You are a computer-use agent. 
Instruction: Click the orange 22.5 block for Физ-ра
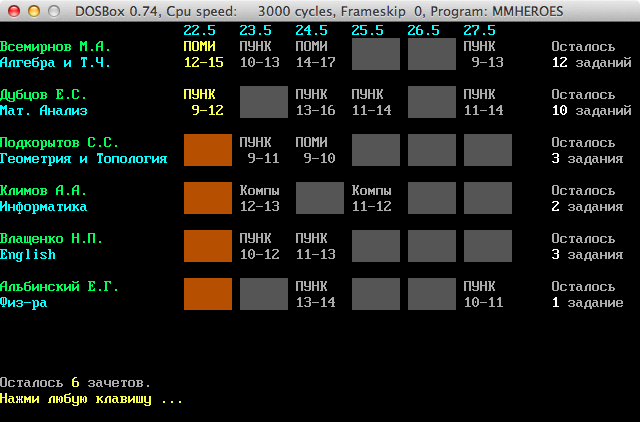point(208,294)
